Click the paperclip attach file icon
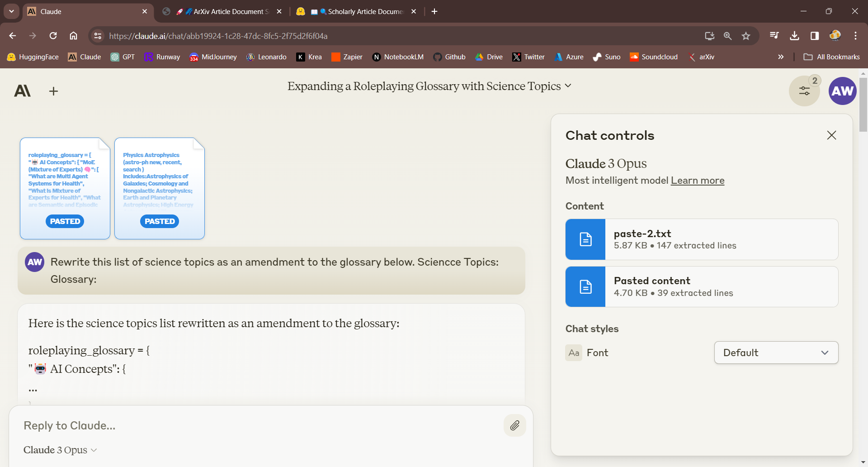Screen dimensions: 868x467 point(514,425)
